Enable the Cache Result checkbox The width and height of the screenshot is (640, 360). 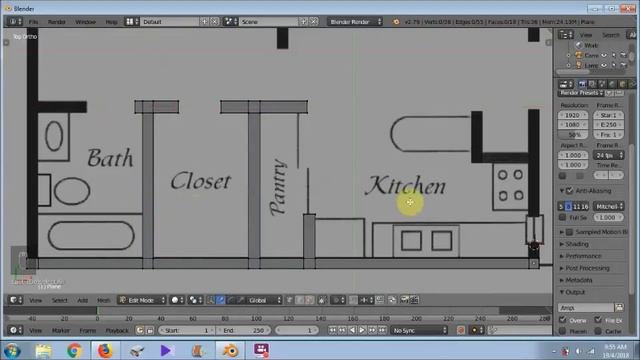(x=598, y=331)
